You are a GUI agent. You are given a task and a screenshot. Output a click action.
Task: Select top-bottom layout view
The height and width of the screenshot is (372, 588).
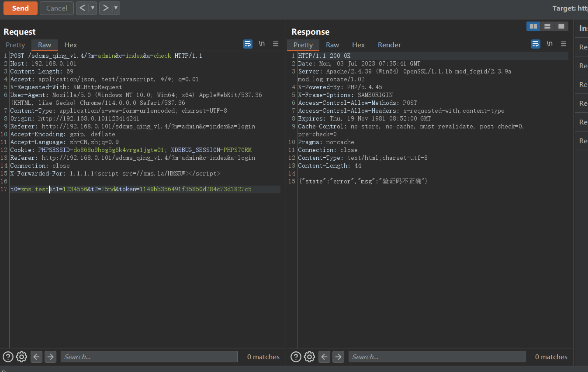547,26
